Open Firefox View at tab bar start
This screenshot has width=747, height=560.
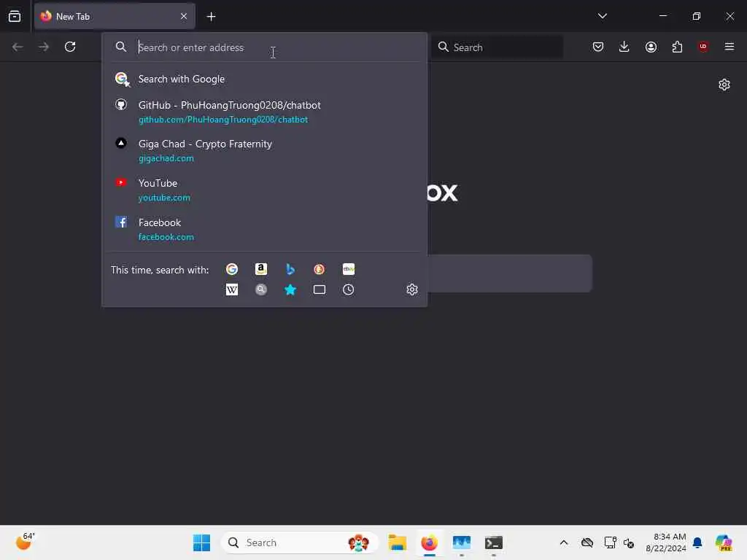click(x=15, y=17)
